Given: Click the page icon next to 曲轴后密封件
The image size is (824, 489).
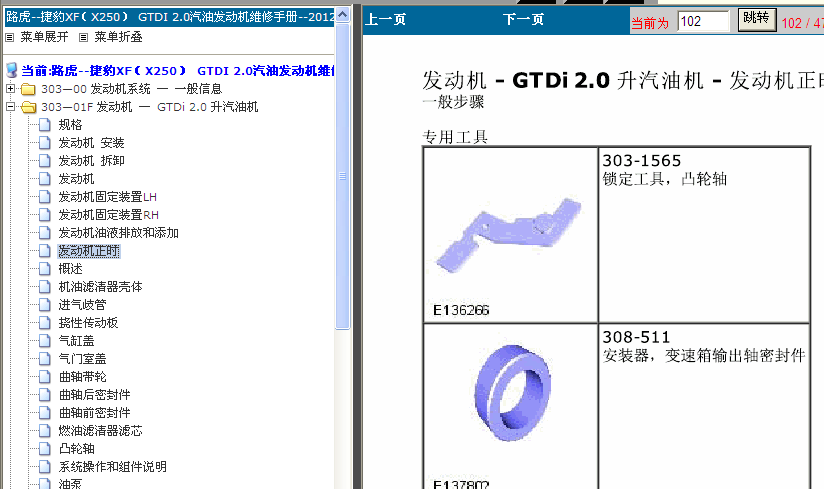Looking at the screenshot, I should (x=45, y=394).
